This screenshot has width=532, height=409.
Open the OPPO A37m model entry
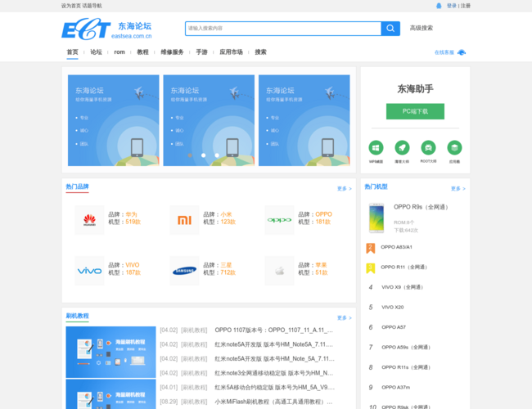[395, 387]
